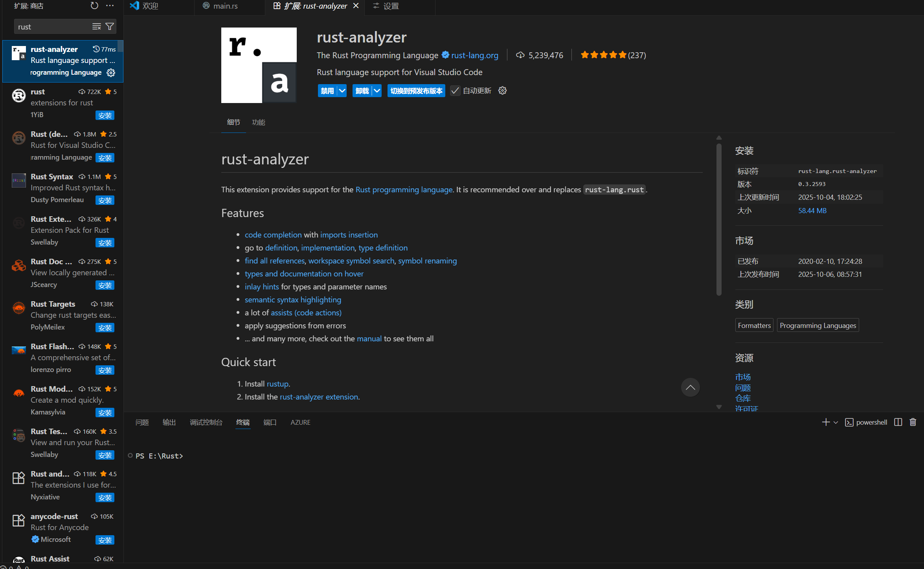Viewport: 924px width, 569px height.
Task: Toggle the 自动更新 checkbox
Action: [455, 90]
